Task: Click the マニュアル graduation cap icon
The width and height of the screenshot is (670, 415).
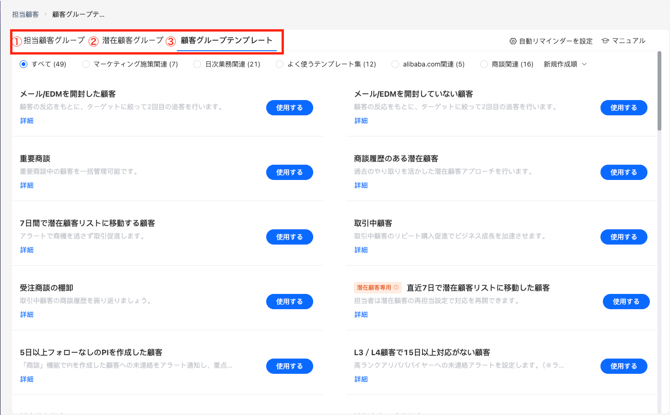Action: click(x=605, y=41)
